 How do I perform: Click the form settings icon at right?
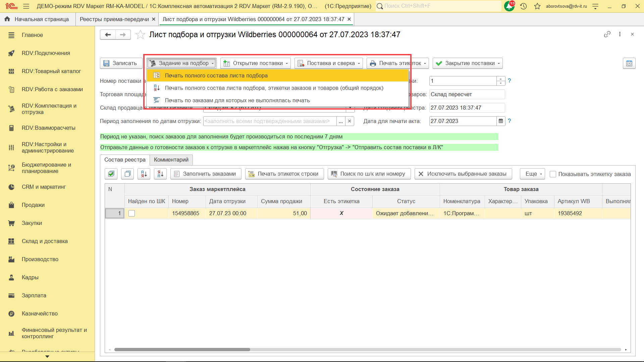pos(629,63)
